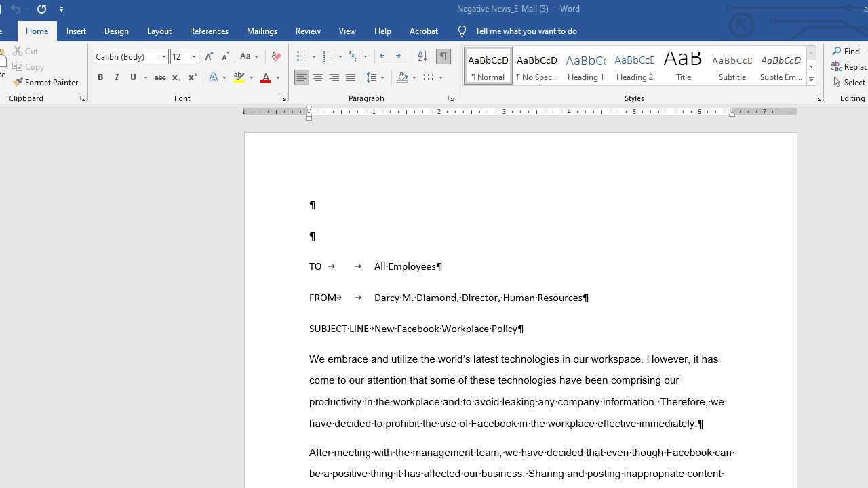Open the font name dropdown

tap(163, 57)
